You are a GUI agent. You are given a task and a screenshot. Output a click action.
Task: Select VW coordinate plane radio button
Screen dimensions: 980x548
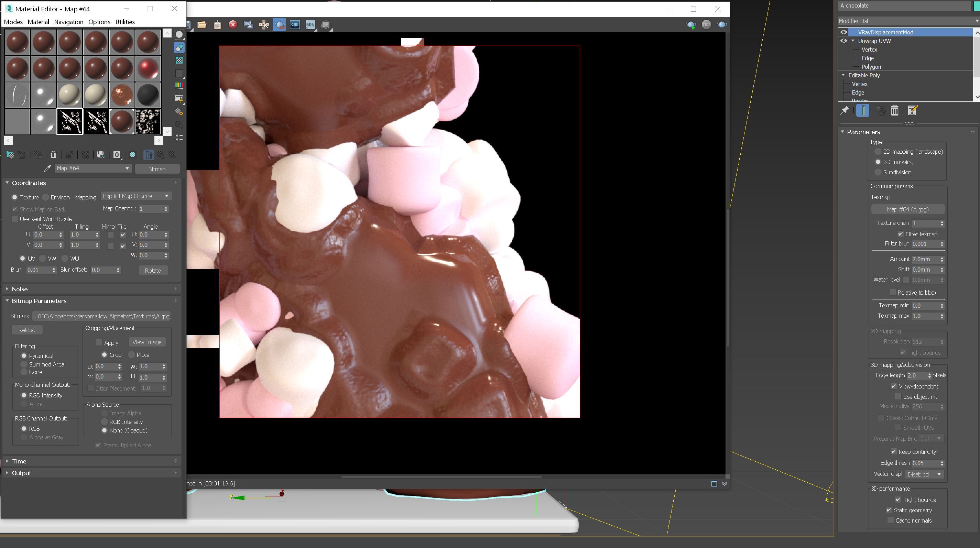(43, 259)
